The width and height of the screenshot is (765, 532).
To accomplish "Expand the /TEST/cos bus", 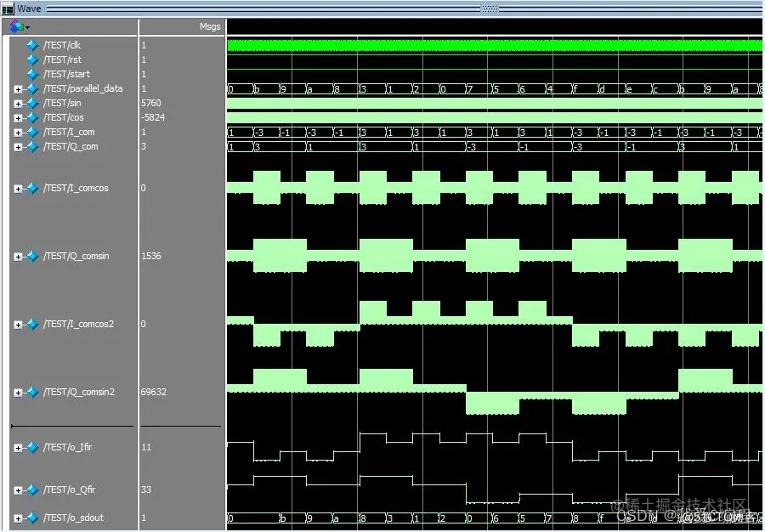I will (x=18, y=118).
